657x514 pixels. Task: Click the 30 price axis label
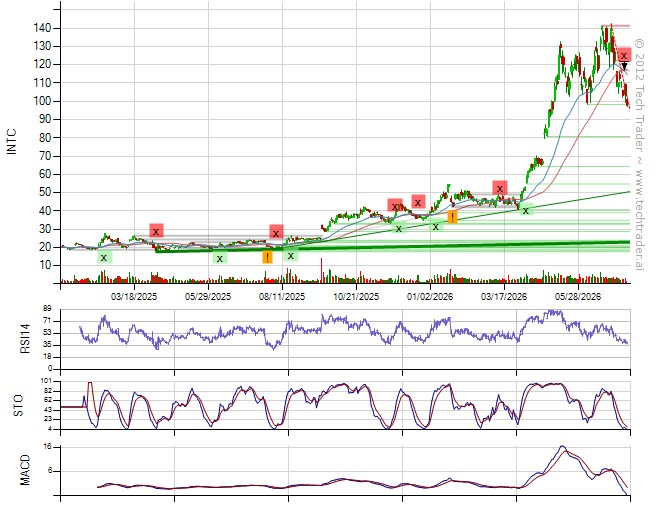pos(45,229)
